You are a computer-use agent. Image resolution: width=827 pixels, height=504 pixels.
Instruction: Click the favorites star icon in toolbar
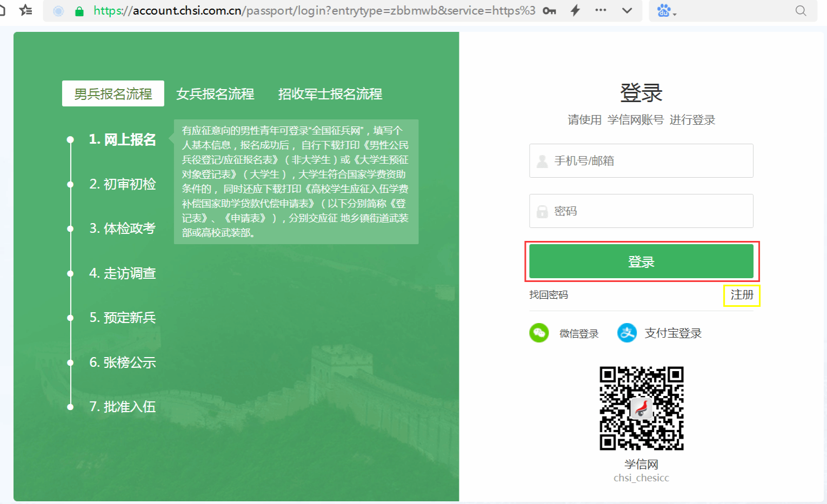tap(25, 10)
